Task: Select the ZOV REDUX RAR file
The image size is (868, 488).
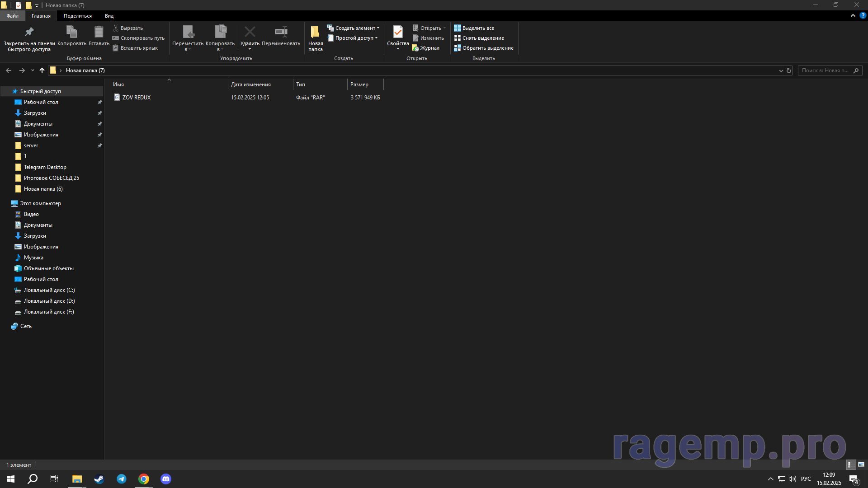Action: click(136, 98)
